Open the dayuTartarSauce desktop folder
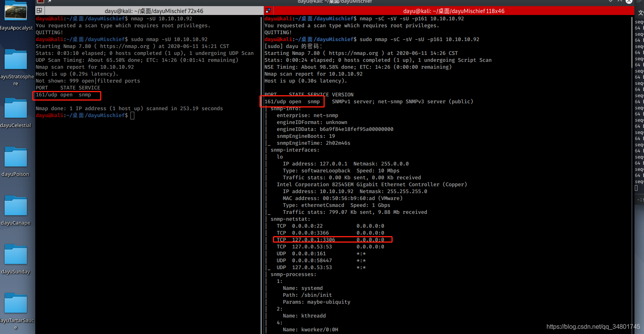The height and width of the screenshot is (334, 644). pos(16,303)
